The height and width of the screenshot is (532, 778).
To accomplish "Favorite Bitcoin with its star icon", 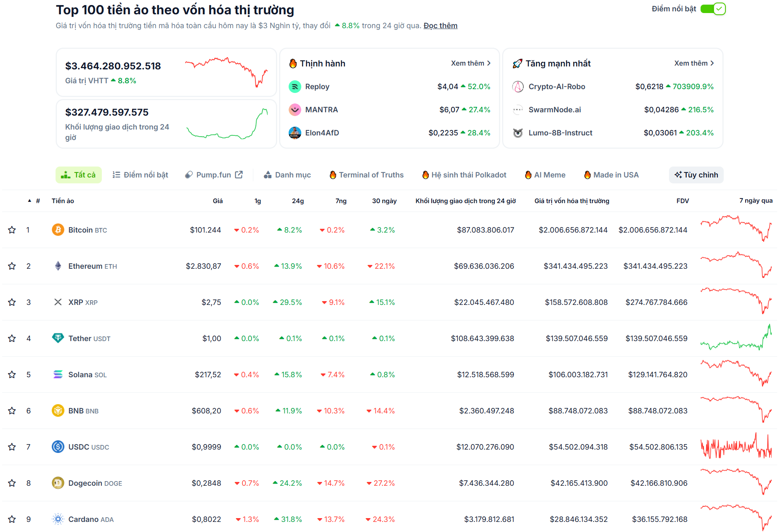I will coord(12,230).
